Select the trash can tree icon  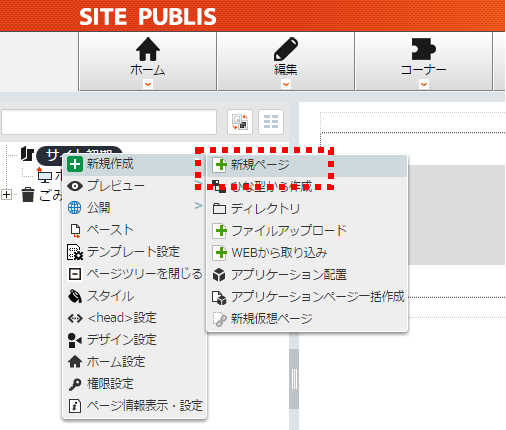click(28, 194)
